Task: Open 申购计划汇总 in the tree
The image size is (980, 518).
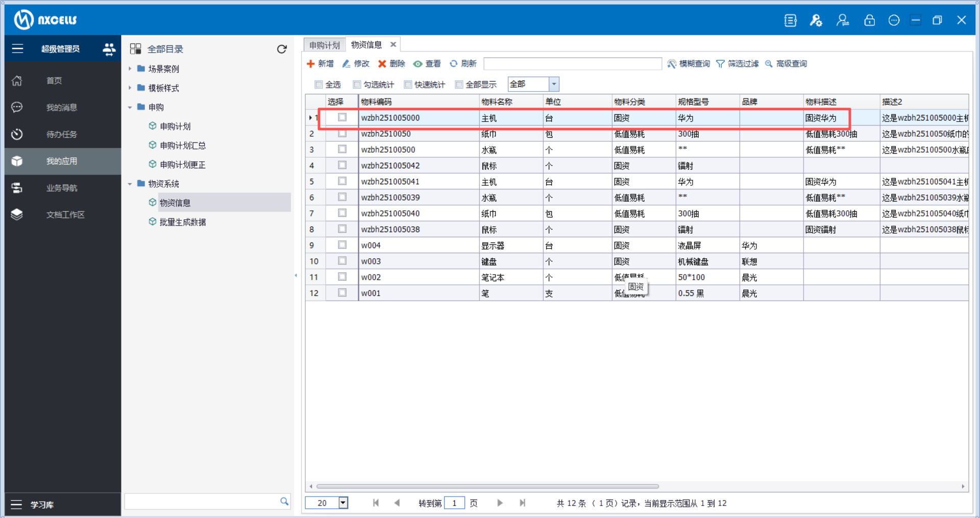Action: (x=182, y=145)
